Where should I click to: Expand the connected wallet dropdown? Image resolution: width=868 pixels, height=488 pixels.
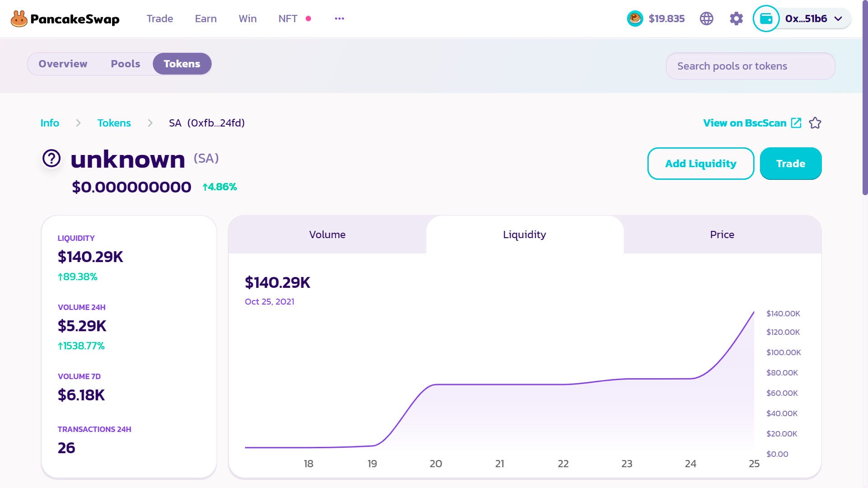tap(839, 19)
